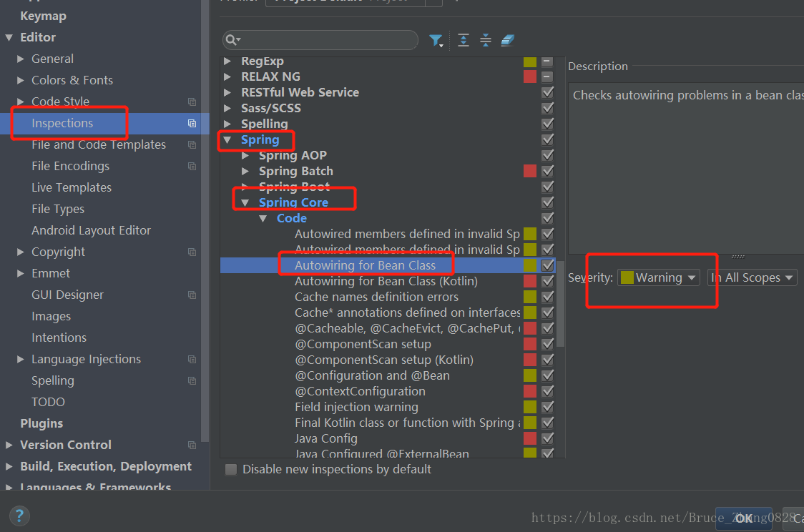Image resolution: width=804 pixels, height=532 pixels.
Task: Click the inspections list vertical scrollbar
Action: [x=561, y=303]
